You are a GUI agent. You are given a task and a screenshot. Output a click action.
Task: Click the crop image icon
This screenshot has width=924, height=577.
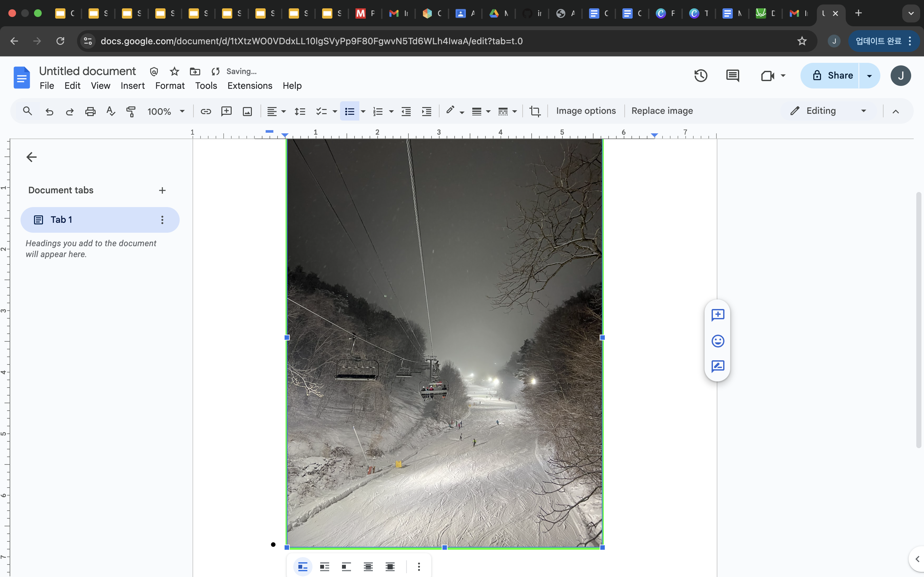click(535, 111)
